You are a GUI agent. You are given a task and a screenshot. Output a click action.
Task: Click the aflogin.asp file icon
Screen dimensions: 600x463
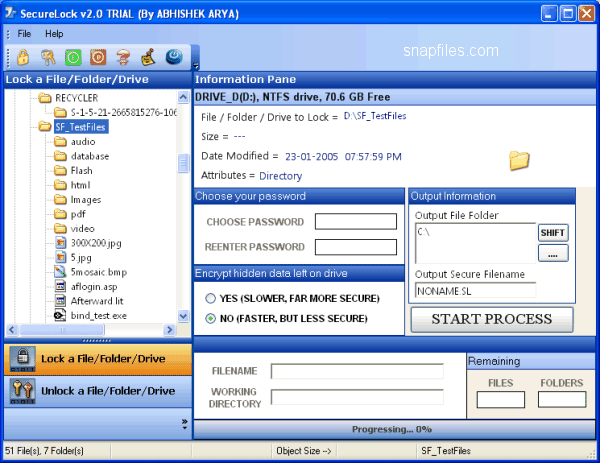60,286
